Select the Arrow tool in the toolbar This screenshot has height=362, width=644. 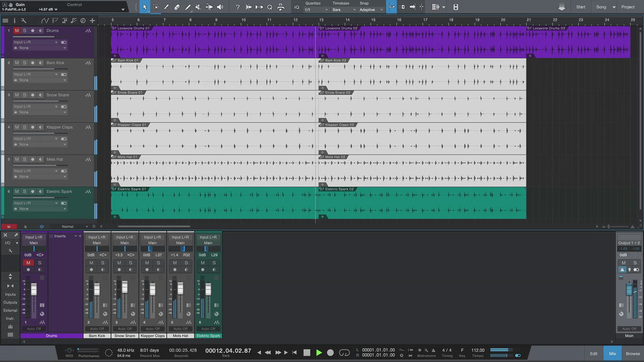click(x=144, y=7)
